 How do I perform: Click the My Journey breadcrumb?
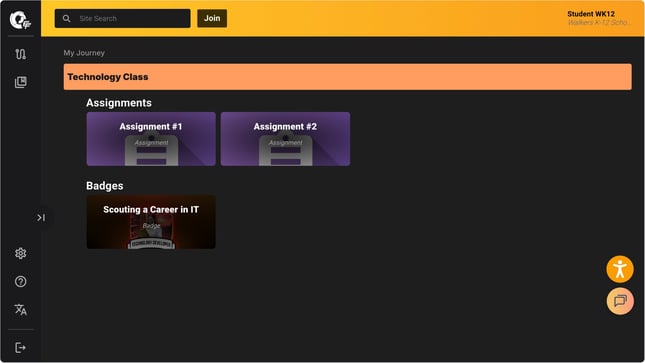pos(84,53)
